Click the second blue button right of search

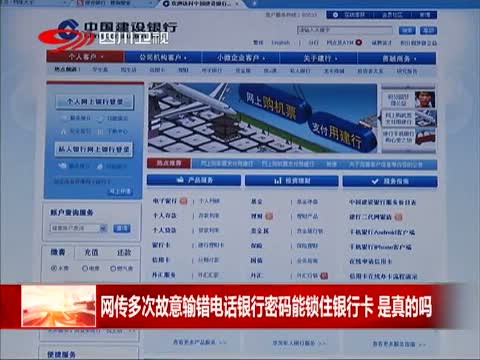tap(428, 30)
